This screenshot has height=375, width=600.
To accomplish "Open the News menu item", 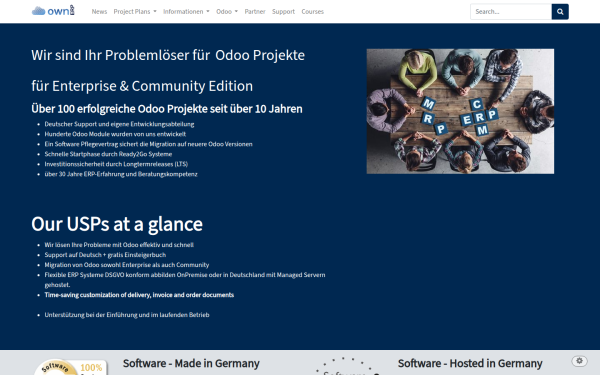I will (x=99, y=11).
